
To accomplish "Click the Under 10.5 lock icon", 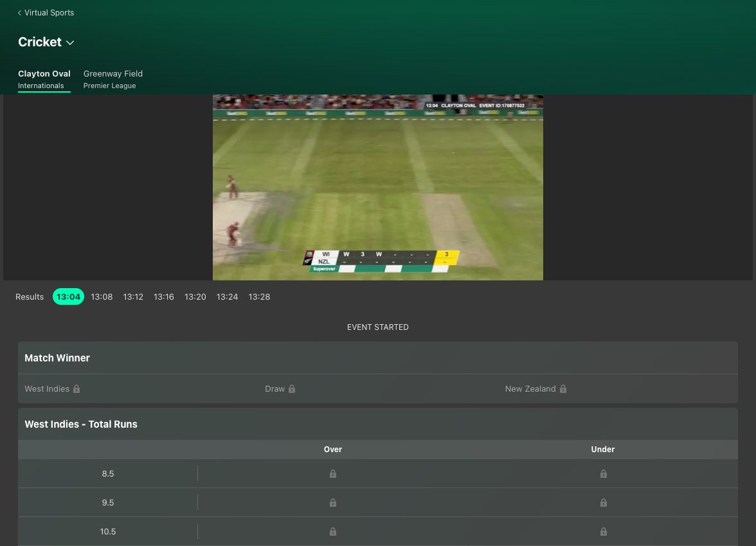I will [x=603, y=531].
